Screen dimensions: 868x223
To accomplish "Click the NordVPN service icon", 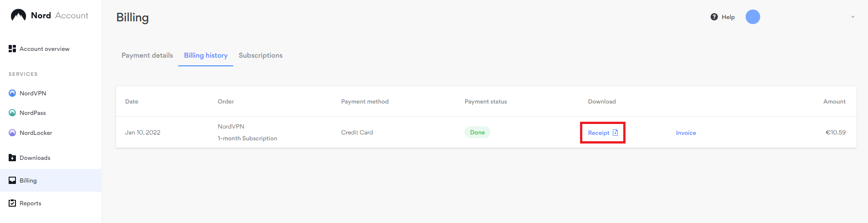I will click(x=12, y=93).
